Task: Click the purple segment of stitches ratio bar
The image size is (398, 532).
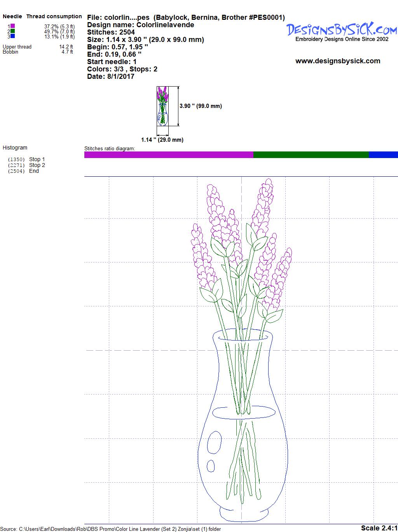Action: click(169, 155)
